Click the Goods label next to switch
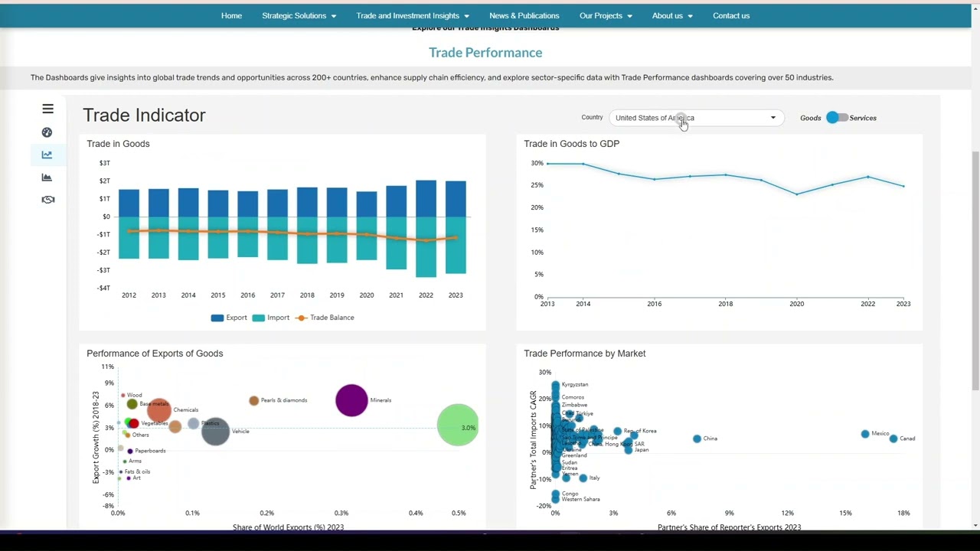980x551 pixels. click(810, 118)
